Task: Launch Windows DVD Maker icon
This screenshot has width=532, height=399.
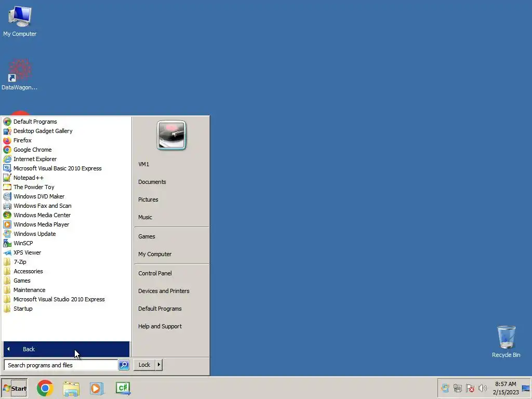Action: (x=7, y=196)
